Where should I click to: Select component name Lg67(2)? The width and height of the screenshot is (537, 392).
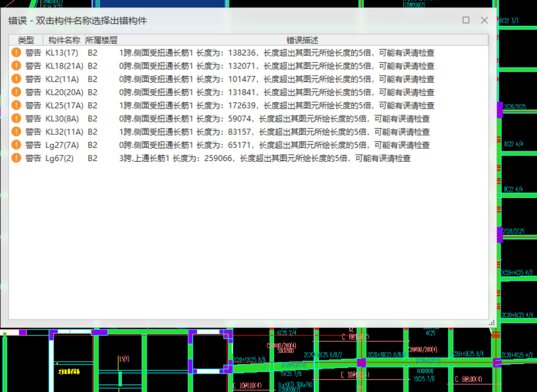pos(60,158)
